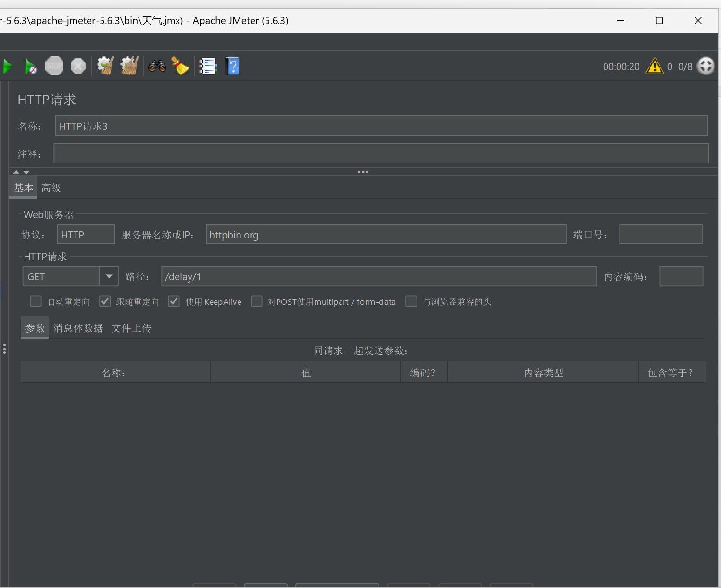Open the function helper list icon
The image size is (721, 588).
(x=208, y=66)
